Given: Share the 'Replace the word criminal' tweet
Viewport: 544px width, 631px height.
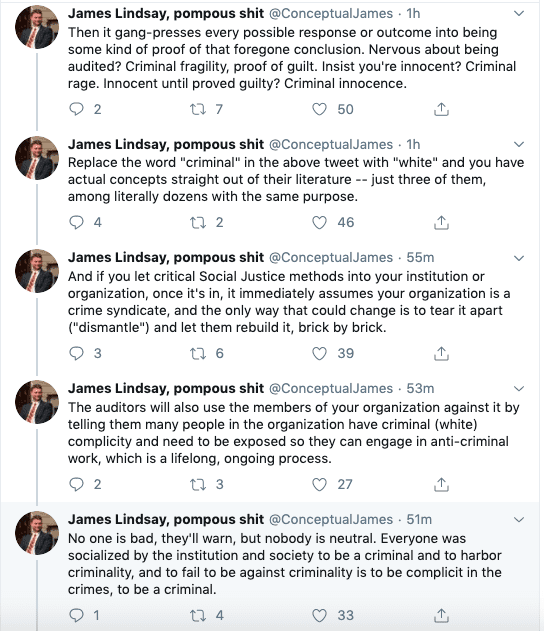Looking at the screenshot, I should pos(441,222).
